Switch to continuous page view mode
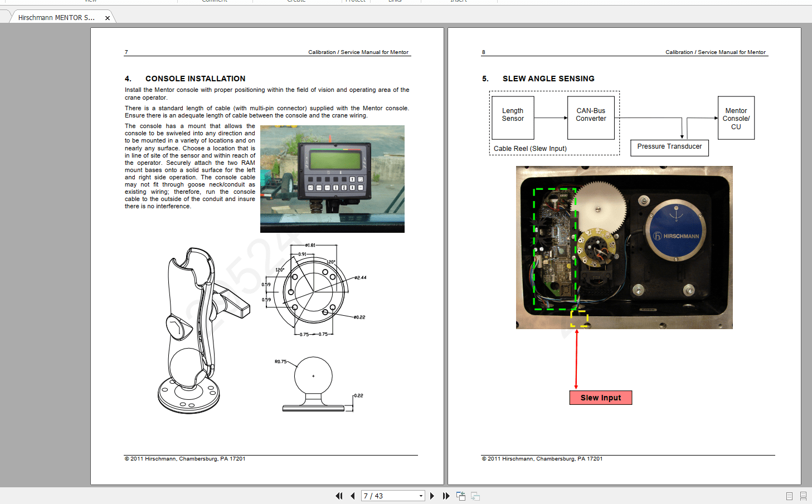 coord(803,496)
